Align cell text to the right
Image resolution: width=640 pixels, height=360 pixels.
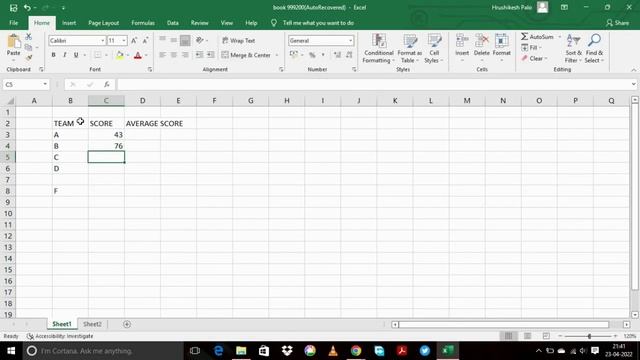coord(185,55)
